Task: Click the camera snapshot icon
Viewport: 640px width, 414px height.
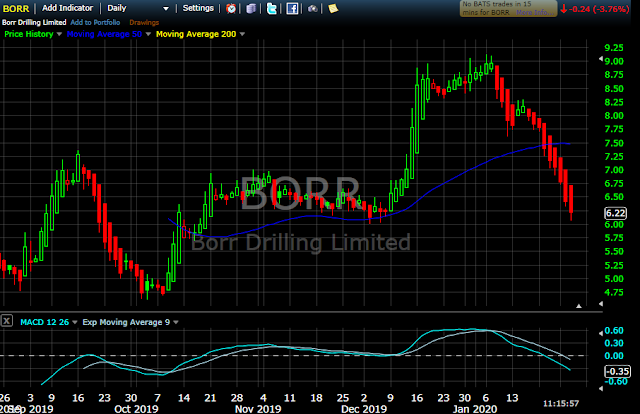Action: (x=313, y=9)
